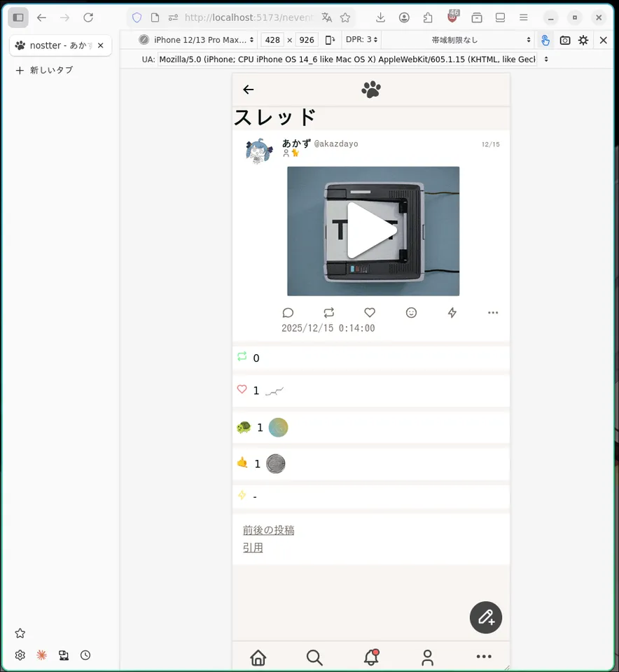Open the DPR selector dropdown
This screenshot has width=619, height=672.
tap(362, 40)
